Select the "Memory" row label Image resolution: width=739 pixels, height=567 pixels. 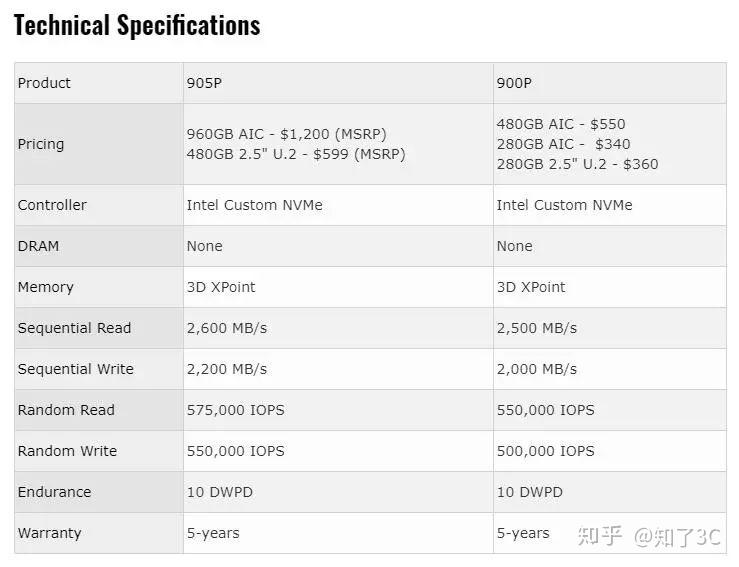(46, 287)
